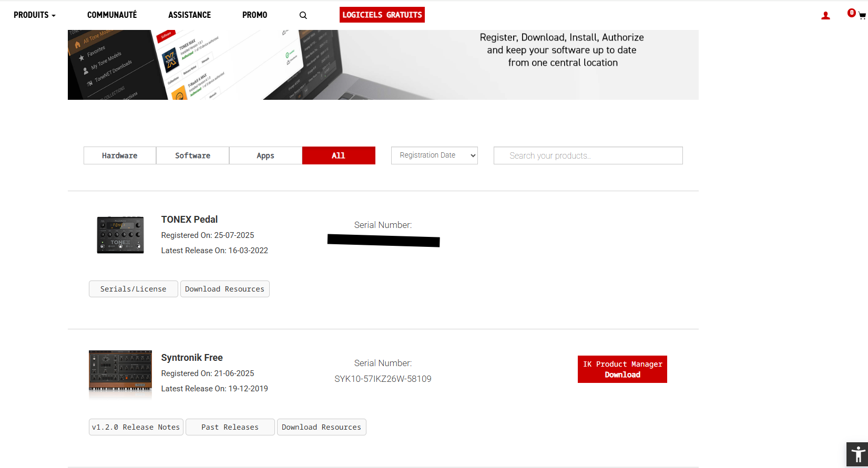Click the Logiciels Gratuits button

point(382,15)
